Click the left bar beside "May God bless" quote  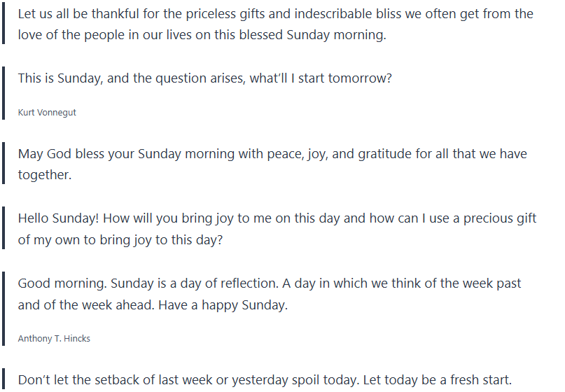pos(4,164)
